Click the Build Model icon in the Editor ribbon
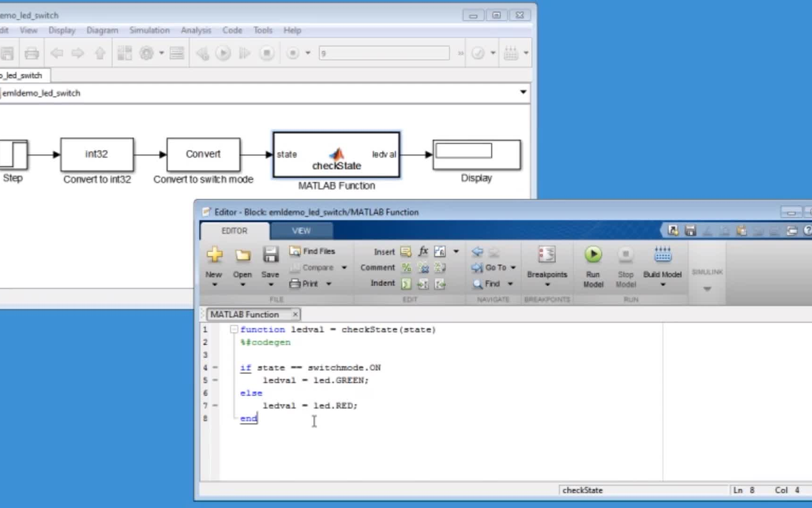Viewport: 812px width, 508px height. pyautogui.click(x=663, y=254)
